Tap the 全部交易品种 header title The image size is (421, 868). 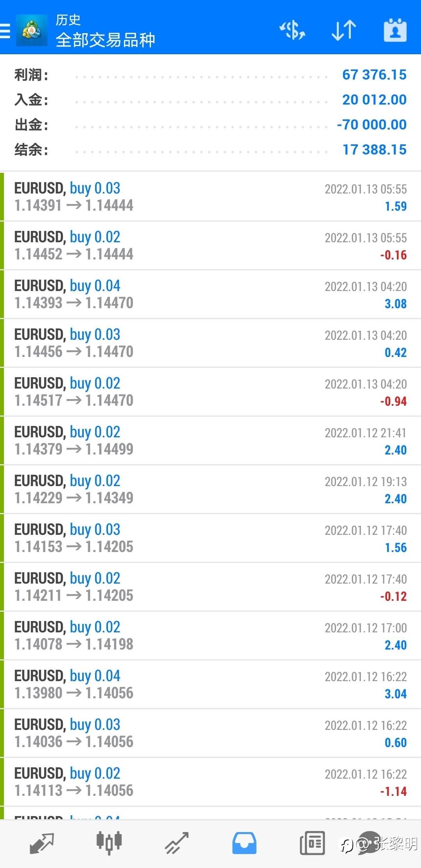click(x=105, y=40)
